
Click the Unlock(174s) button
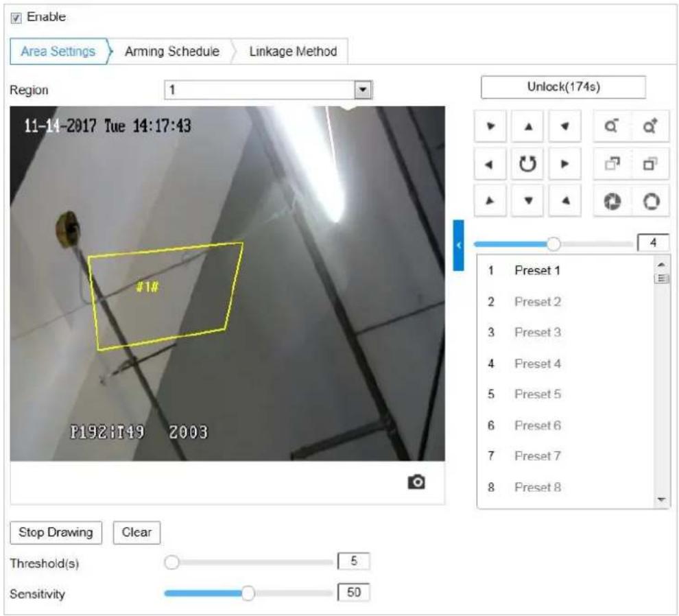pos(563,87)
